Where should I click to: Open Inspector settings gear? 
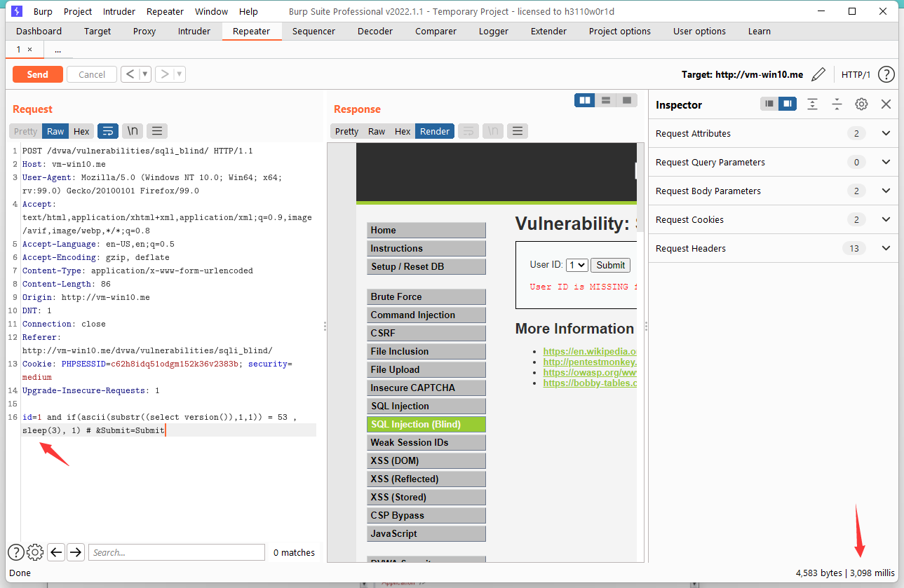pos(861,104)
